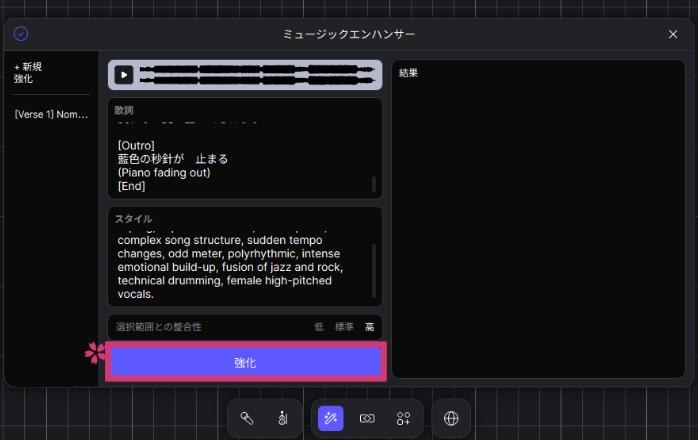
Task: Play the audio waveform preview
Action: pyautogui.click(x=123, y=74)
